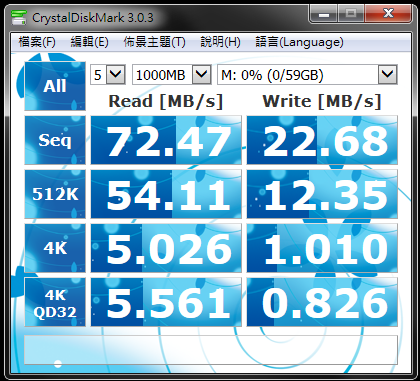Screen dimensions: 420x381
Task: Click the Read [MB/s] column header
Action: pos(166,101)
